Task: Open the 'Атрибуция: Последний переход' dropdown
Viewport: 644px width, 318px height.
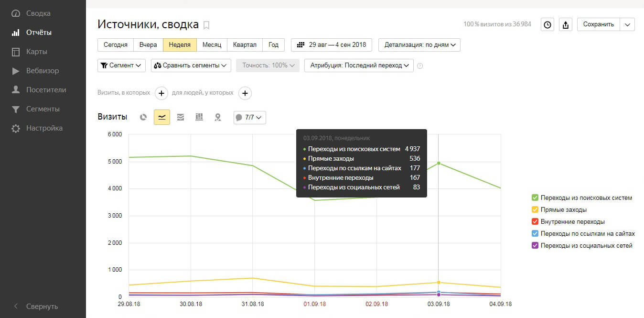Action: (x=358, y=66)
